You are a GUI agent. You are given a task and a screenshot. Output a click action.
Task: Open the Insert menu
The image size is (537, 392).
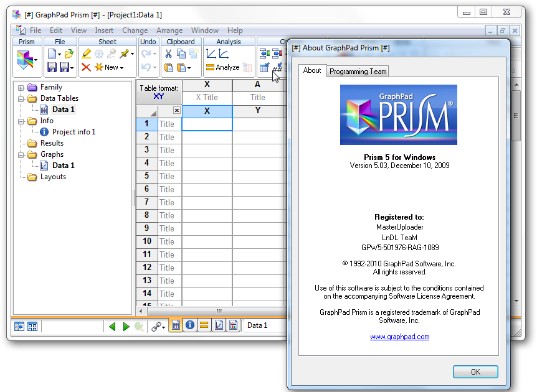[x=104, y=30]
